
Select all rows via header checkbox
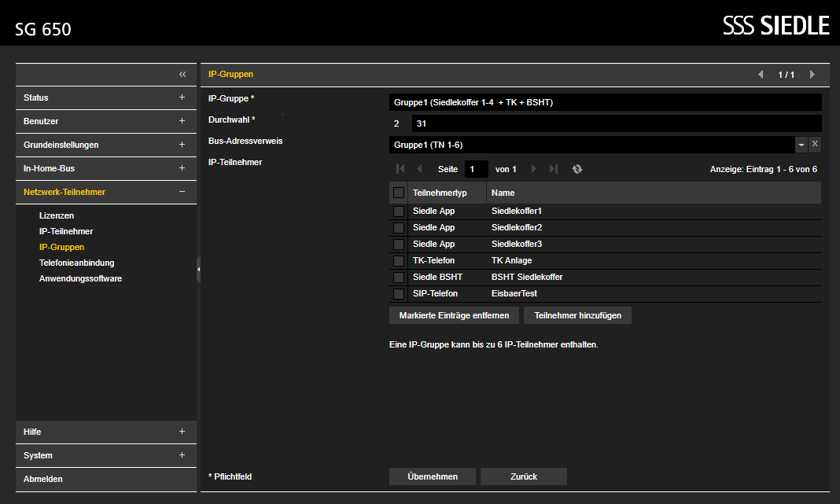(x=399, y=193)
